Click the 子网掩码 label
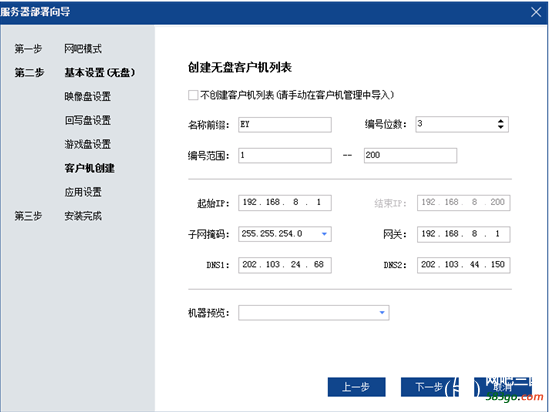The image size is (549, 412). [x=209, y=234]
